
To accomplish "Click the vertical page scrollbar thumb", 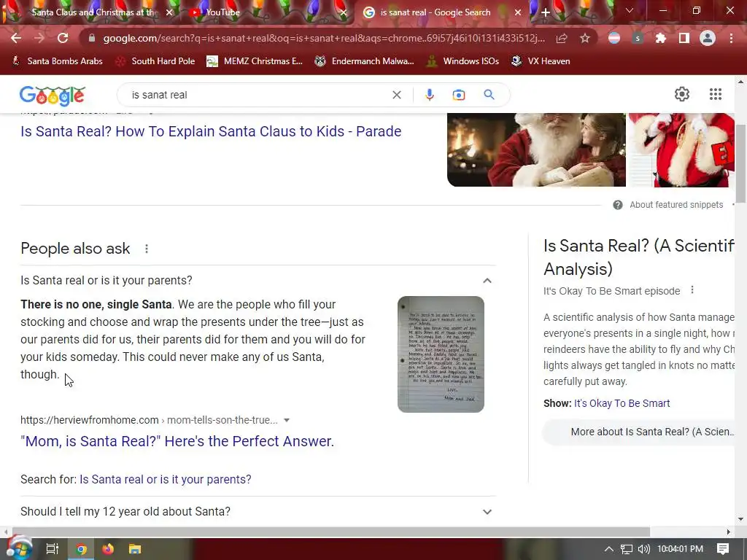I will click(x=741, y=163).
